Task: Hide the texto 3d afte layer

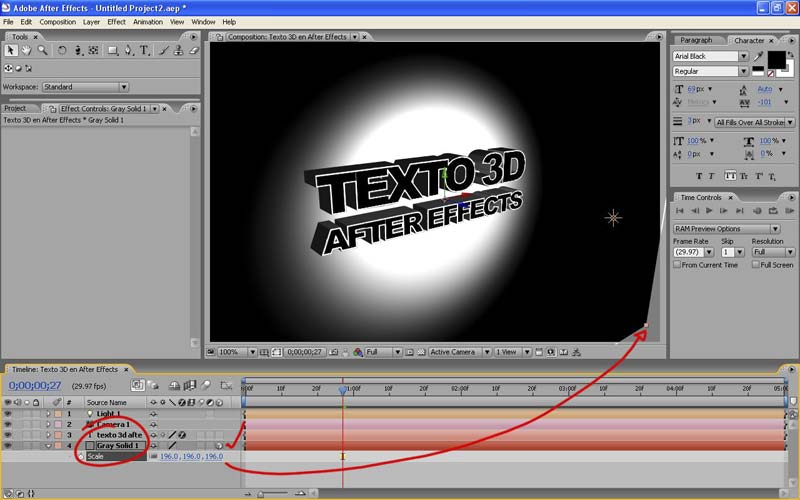Action: click(8, 435)
